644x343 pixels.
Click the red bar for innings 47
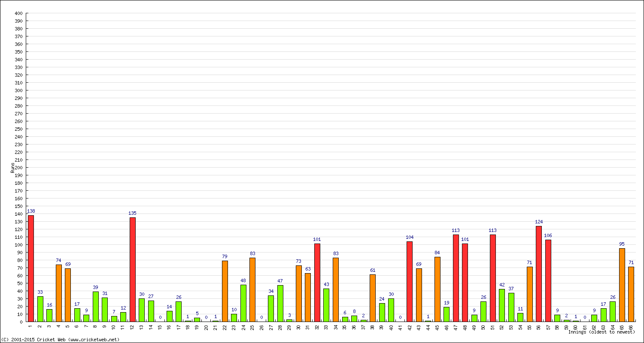coord(456,278)
